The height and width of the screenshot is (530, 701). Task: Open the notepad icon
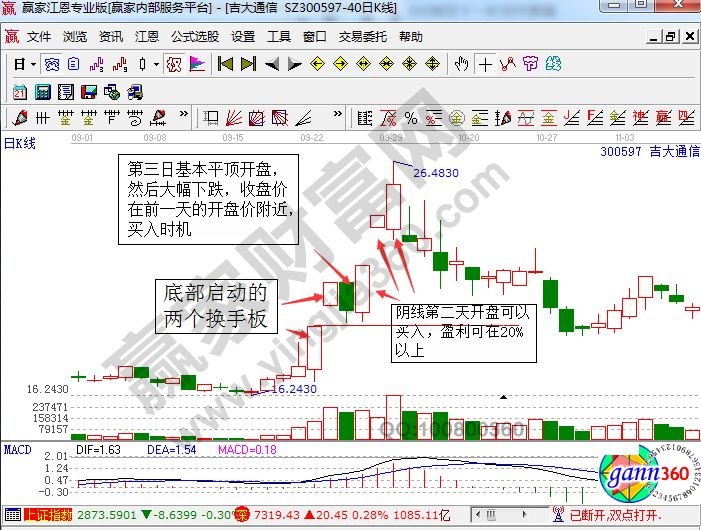pos(66,92)
